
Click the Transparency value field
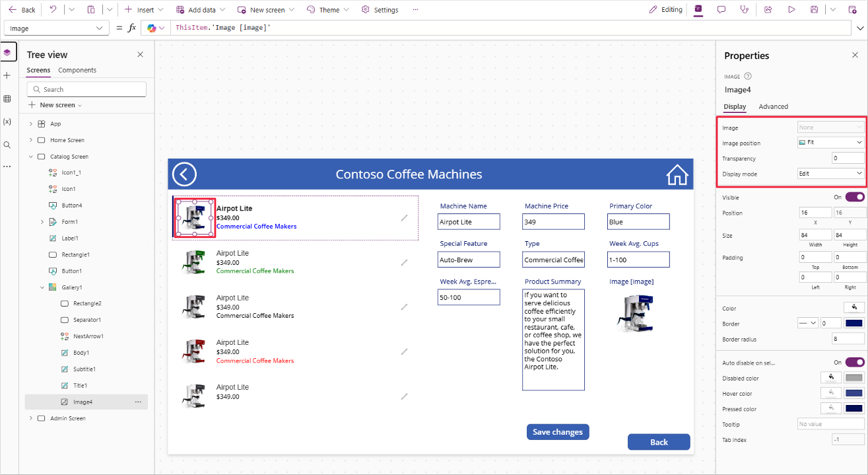(848, 158)
